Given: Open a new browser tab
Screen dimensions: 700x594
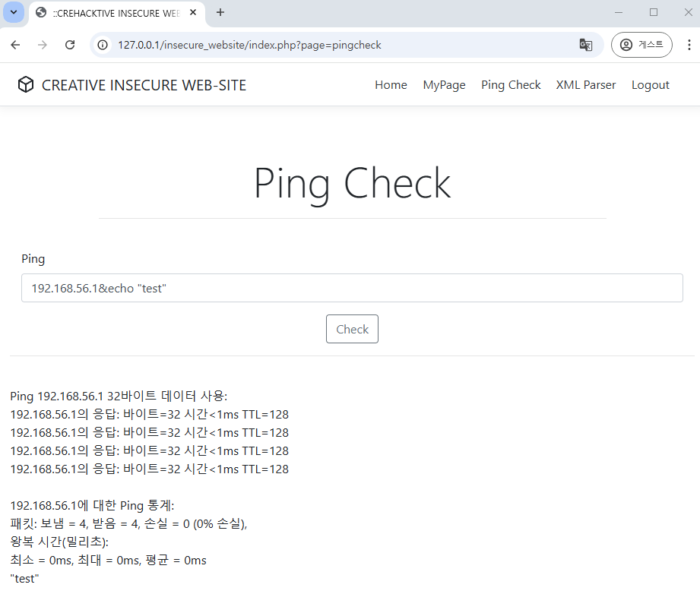Looking at the screenshot, I should point(220,12).
